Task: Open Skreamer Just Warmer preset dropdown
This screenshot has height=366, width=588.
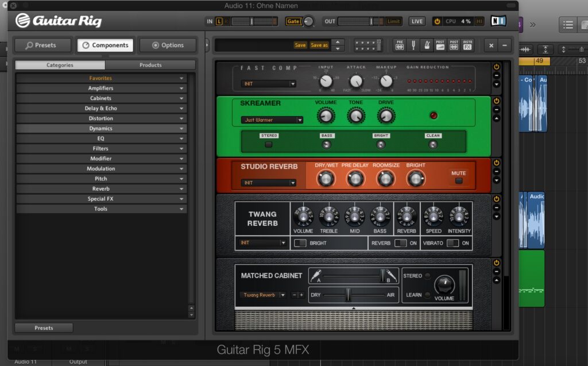Action: click(272, 120)
